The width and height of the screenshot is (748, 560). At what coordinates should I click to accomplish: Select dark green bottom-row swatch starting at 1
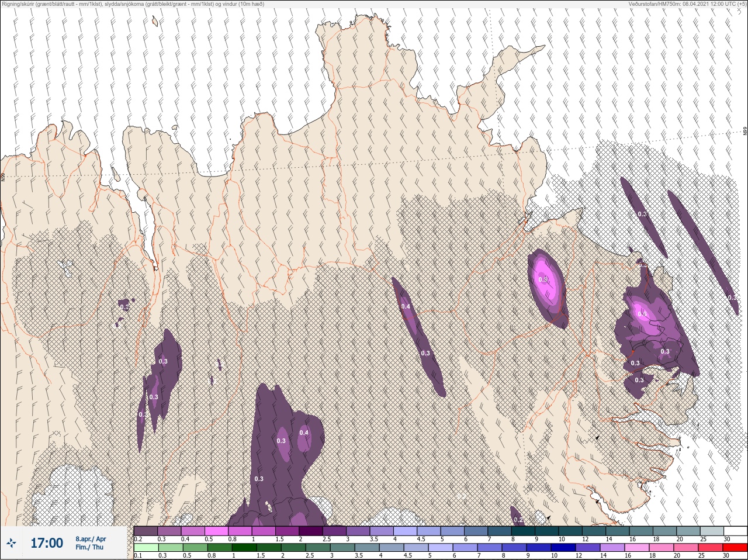pos(244,547)
